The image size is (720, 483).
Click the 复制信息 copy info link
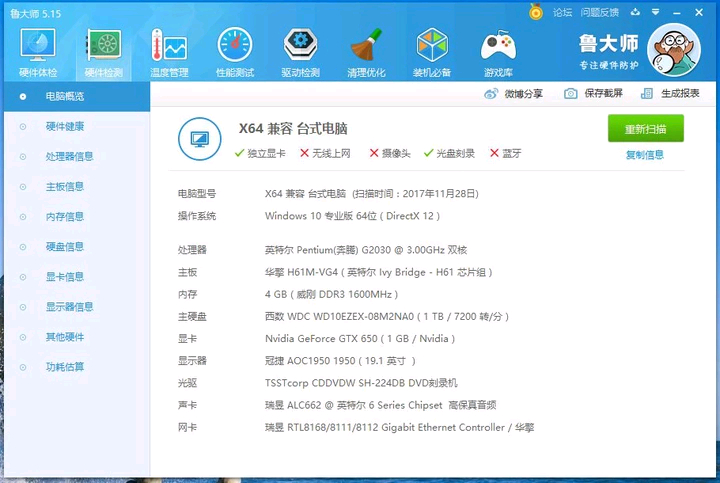(x=645, y=155)
